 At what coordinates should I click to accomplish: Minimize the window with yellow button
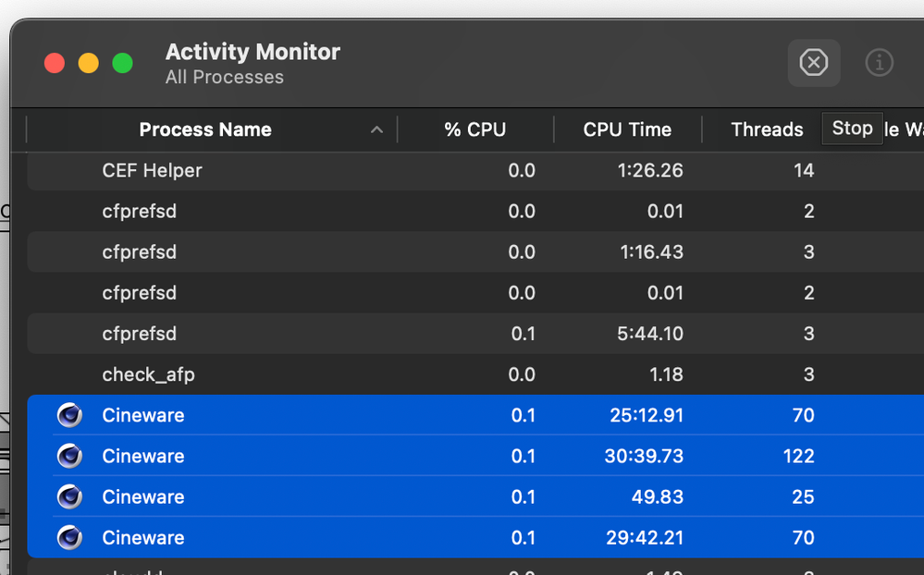pos(88,63)
